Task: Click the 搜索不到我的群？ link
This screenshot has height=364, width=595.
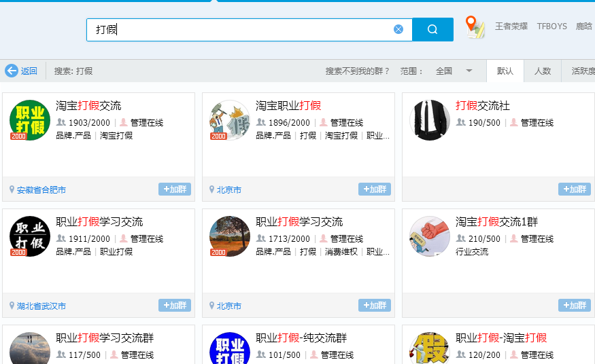Action: click(x=358, y=71)
